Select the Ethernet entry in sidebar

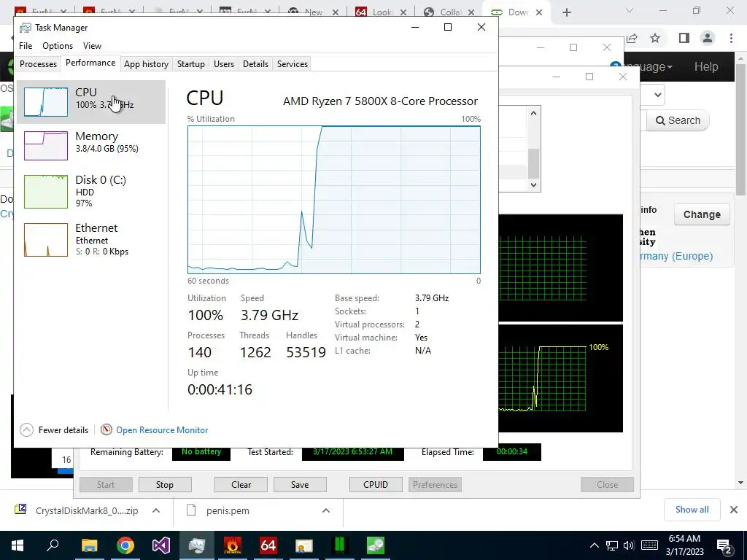tap(91, 239)
